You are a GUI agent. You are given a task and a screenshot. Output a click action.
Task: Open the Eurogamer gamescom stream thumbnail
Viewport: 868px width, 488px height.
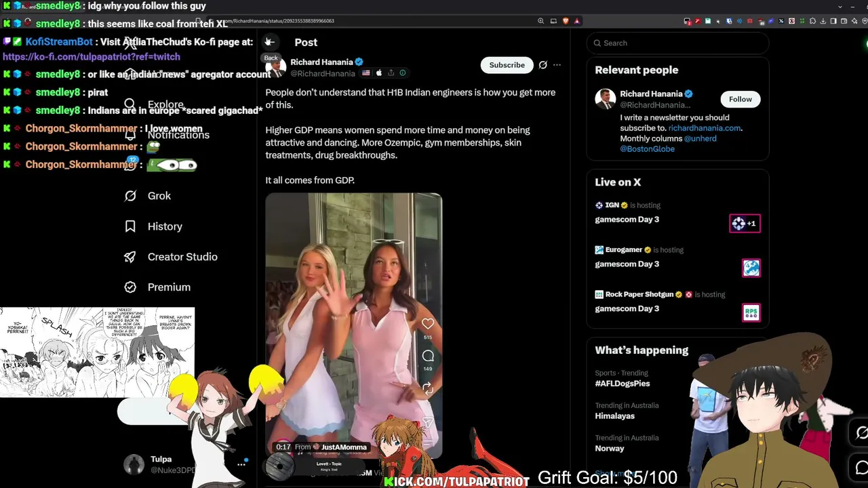751,268
